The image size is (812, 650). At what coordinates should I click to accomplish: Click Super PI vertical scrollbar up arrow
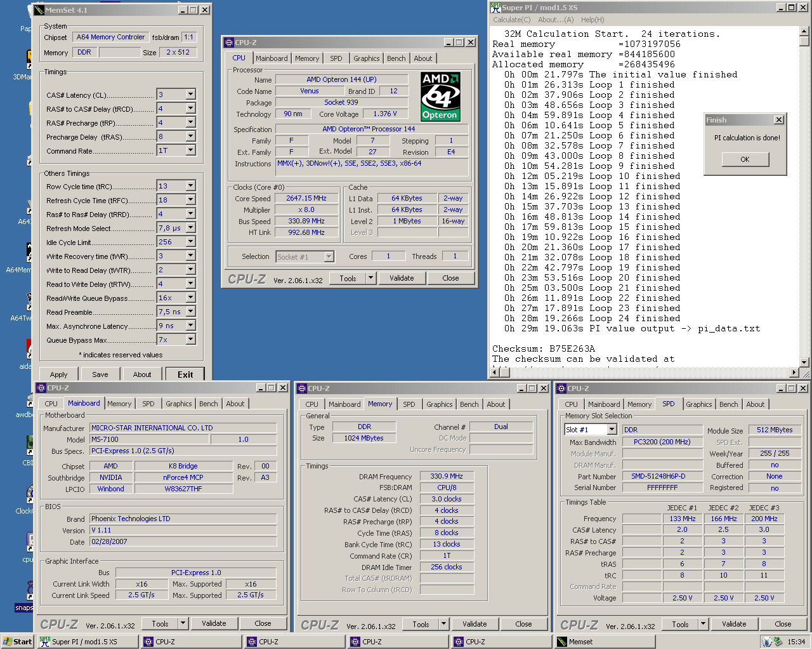[x=804, y=32]
